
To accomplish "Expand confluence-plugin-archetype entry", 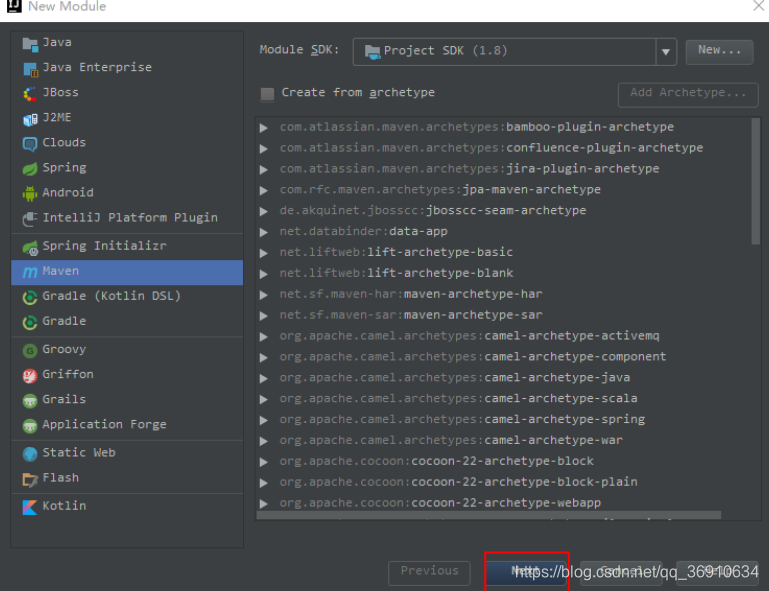I will pyautogui.click(x=264, y=149).
